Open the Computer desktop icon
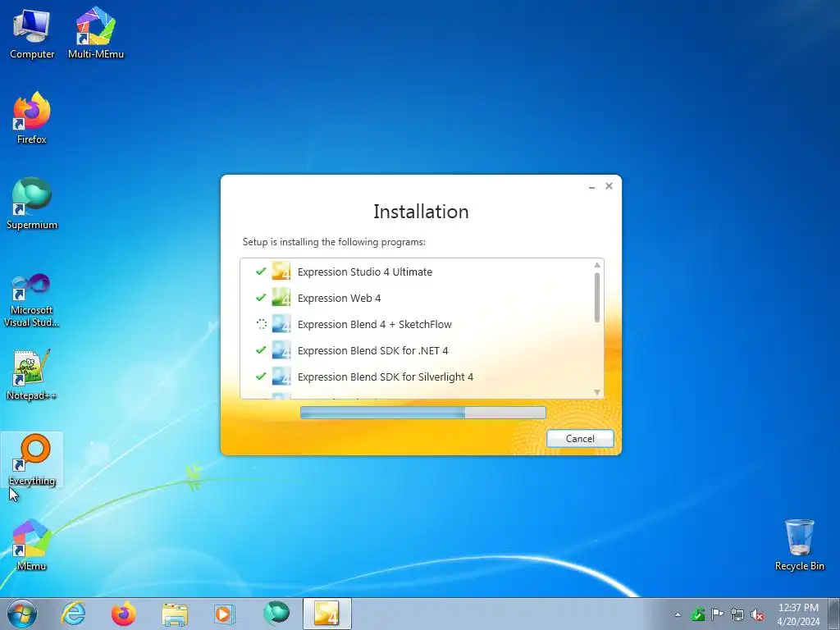Image resolution: width=840 pixels, height=630 pixels. tap(32, 33)
